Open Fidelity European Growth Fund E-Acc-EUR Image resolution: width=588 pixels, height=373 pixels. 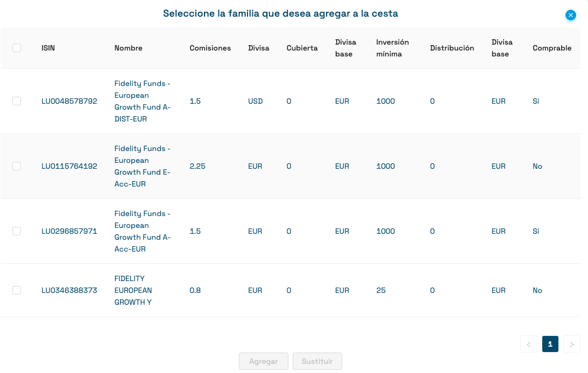pos(143,166)
